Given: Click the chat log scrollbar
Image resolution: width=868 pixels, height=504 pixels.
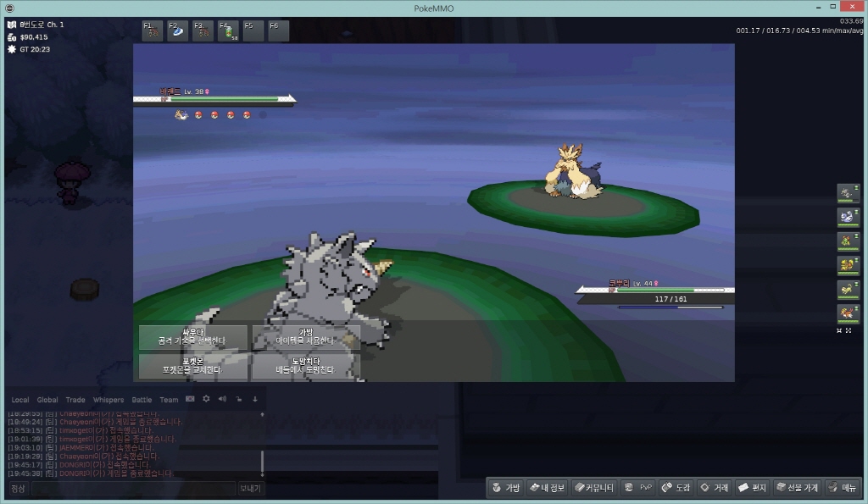Looking at the screenshot, I should click(x=262, y=462).
